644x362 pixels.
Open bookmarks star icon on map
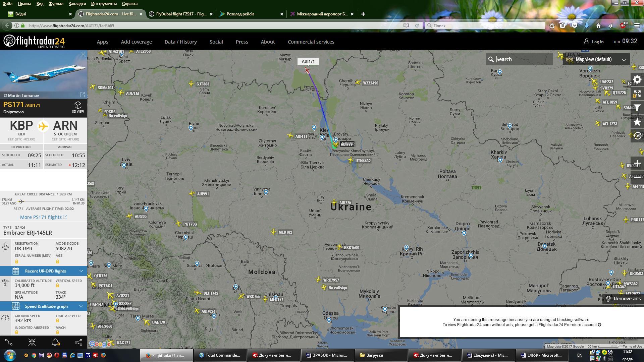point(637,122)
